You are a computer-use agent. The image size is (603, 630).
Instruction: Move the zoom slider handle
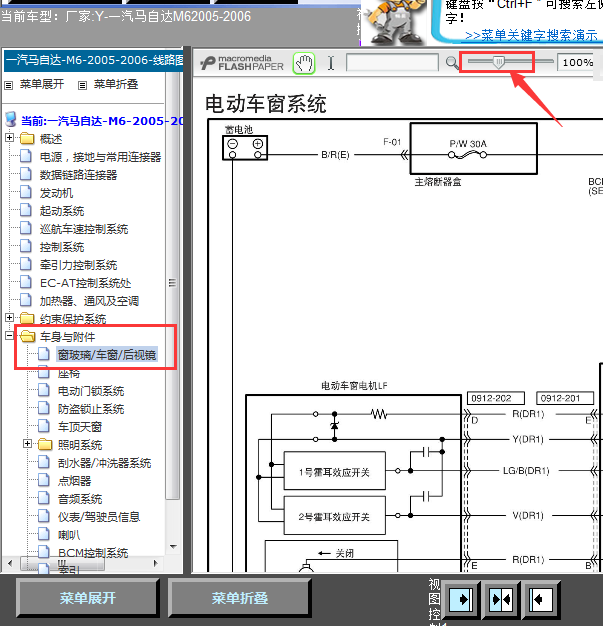pos(499,62)
